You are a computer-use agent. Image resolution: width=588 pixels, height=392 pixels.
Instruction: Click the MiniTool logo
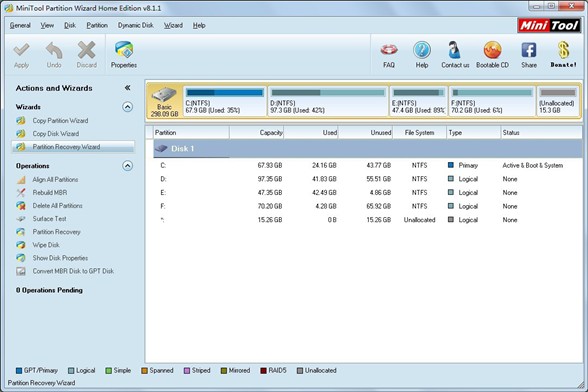click(549, 26)
